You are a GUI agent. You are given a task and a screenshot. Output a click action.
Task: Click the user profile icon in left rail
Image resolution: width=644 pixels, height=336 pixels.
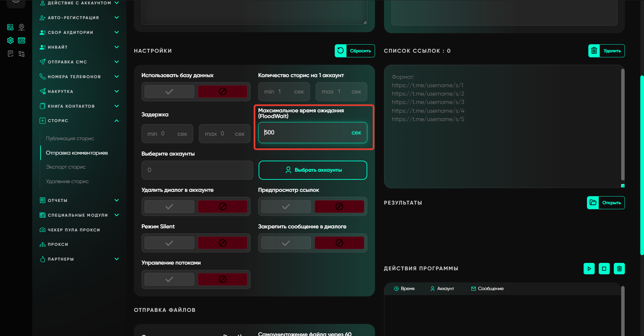(x=21, y=27)
